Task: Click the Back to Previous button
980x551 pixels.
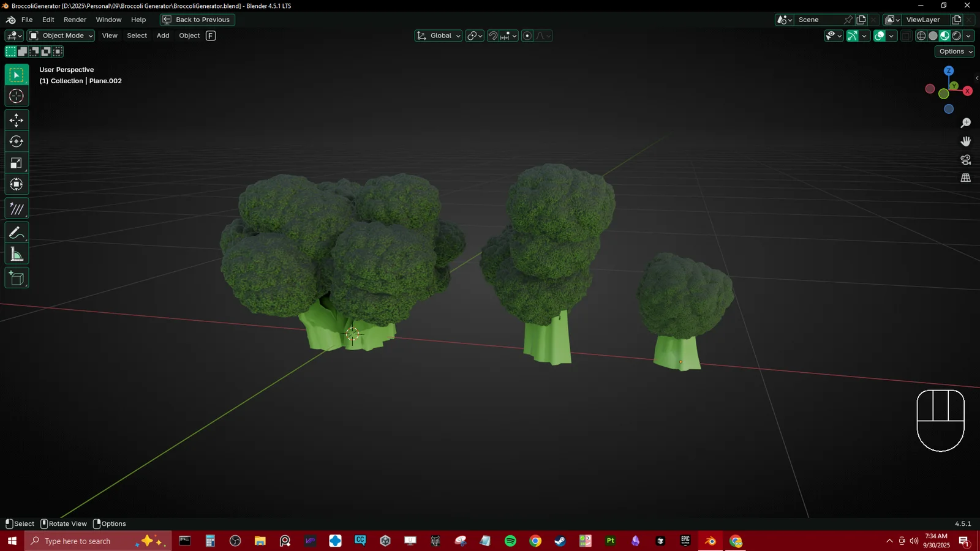Action: coord(197,20)
